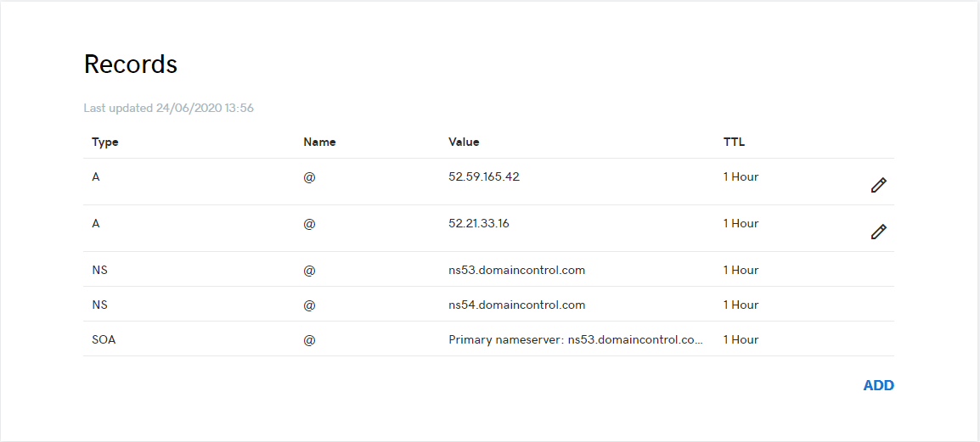980x442 pixels.
Task: Click 1 Hour TTL in ns53 row
Action: pyautogui.click(x=741, y=271)
